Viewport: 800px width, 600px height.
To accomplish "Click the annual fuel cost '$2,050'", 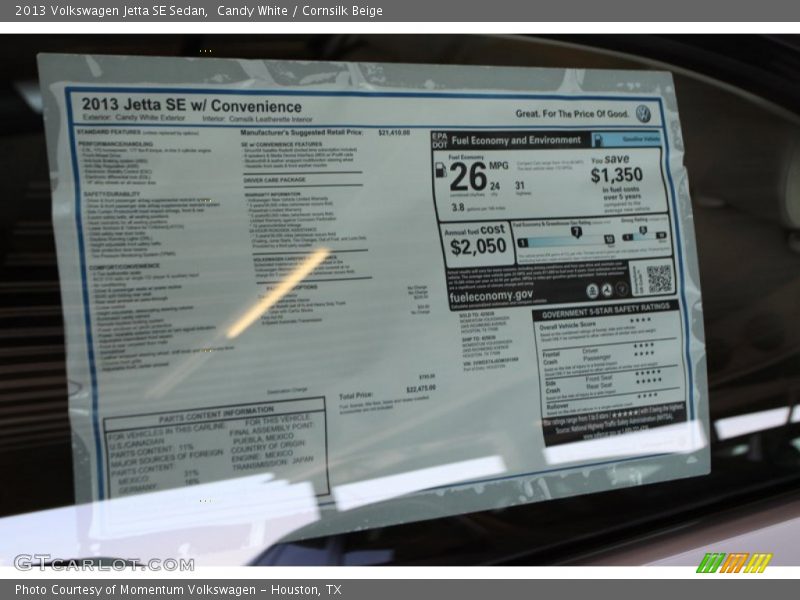I will click(478, 247).
